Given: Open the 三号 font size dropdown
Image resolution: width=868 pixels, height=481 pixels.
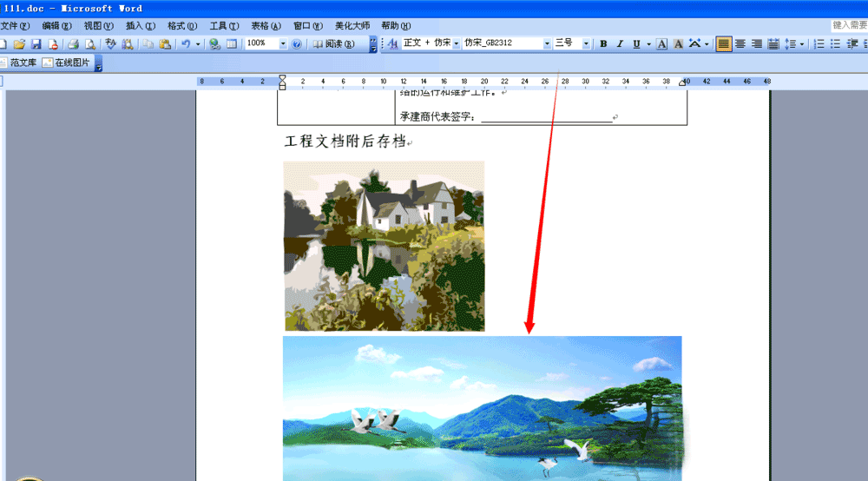Looking at the screenshot, I should [x=586, y=43].
